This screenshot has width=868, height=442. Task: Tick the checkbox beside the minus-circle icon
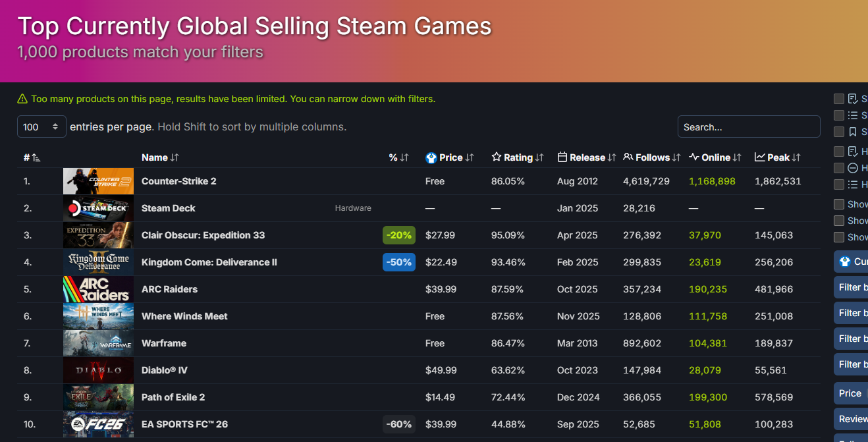[x=839, y=168]
